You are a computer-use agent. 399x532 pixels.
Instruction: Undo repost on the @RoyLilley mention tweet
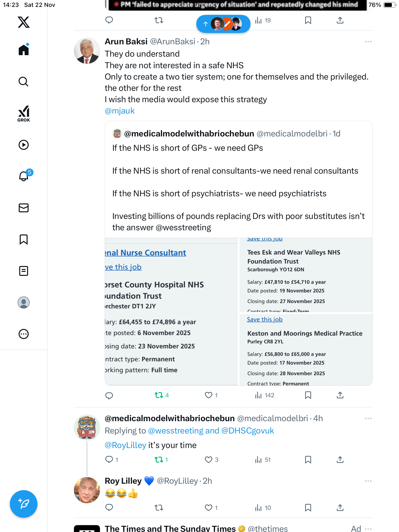159,460
